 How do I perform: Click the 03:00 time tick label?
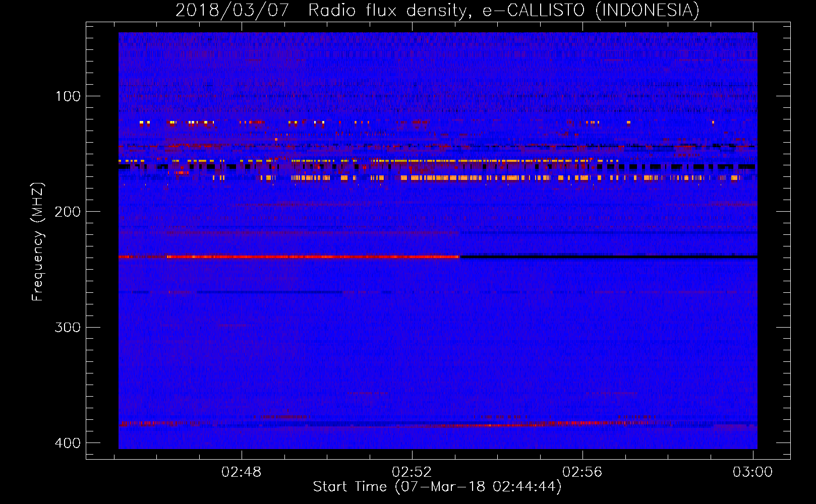[752, 472]
